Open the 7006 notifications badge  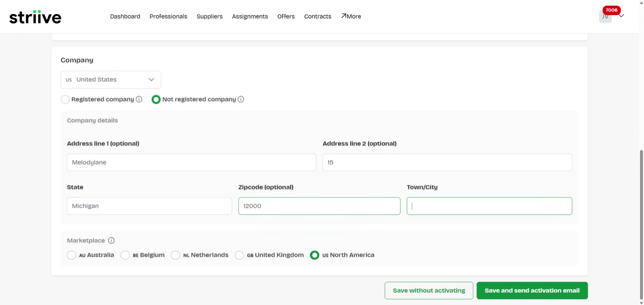coord(611,10)
